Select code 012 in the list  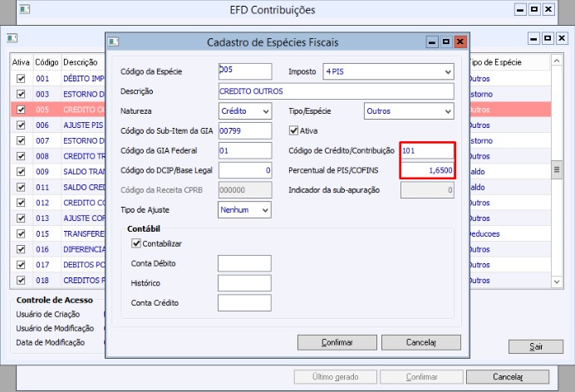42,203
